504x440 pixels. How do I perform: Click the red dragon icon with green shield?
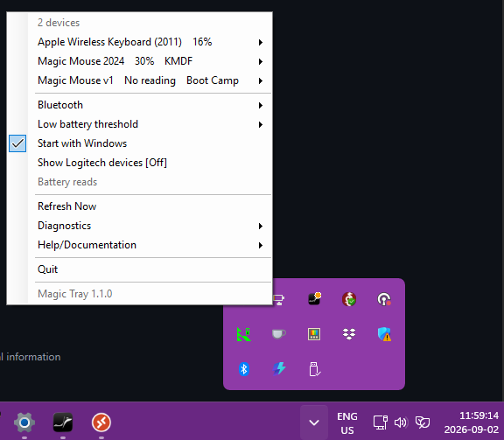(349, 299)
